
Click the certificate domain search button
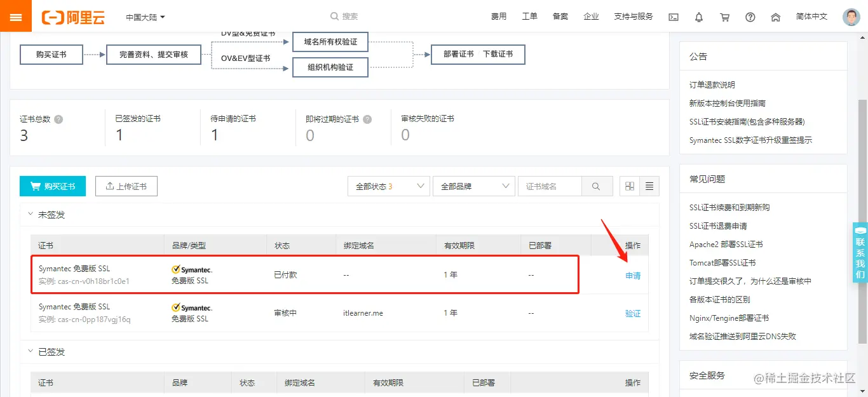click(597, 186)
